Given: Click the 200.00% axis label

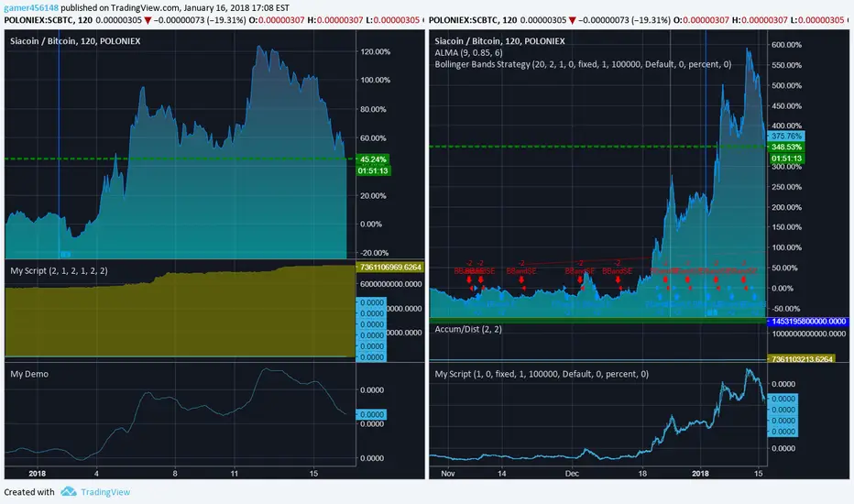Looking at the screenshot, I should (x=786, y=207).
